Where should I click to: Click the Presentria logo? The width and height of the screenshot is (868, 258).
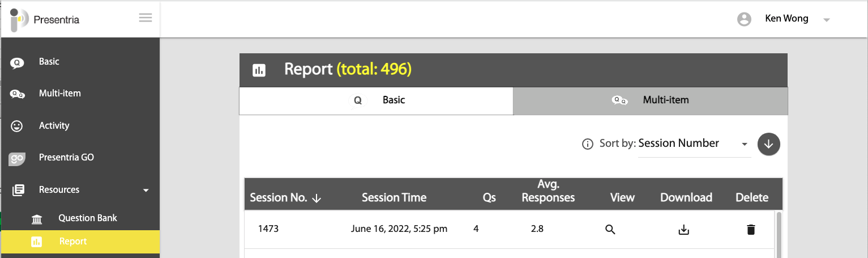45,19
